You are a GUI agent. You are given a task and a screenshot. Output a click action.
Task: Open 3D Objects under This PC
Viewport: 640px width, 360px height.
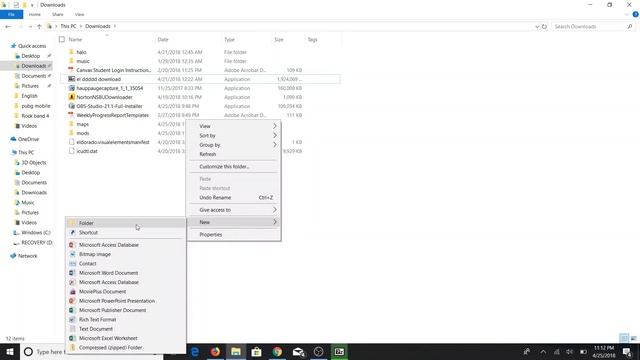[33, 162]
